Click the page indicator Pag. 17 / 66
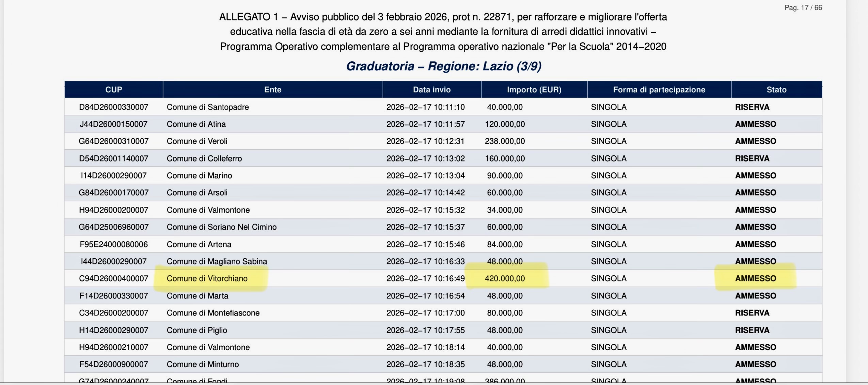The width and height of the screenshot is (868, 385). point(803,7)
